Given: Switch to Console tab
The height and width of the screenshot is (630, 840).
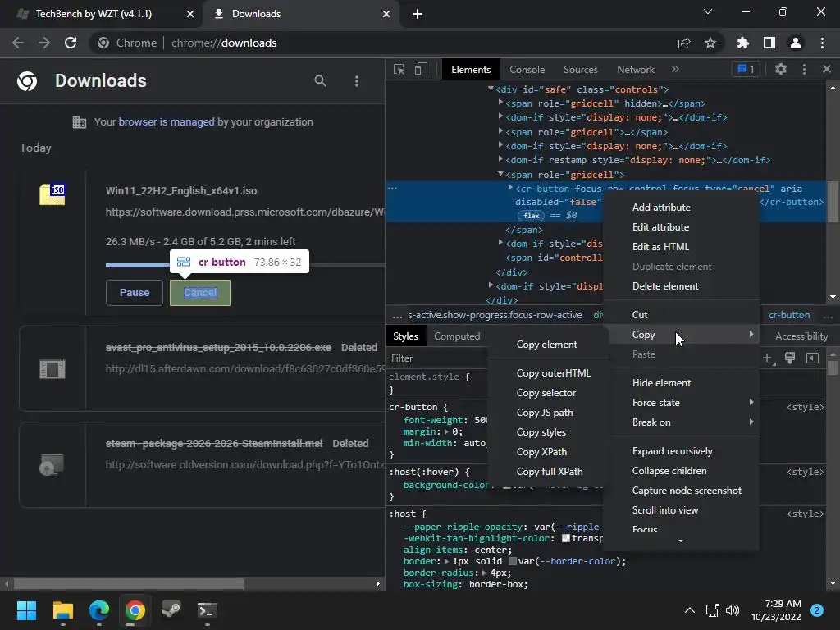Looking at the screenshot, I should pyautogui.click(x=527, y=70).
